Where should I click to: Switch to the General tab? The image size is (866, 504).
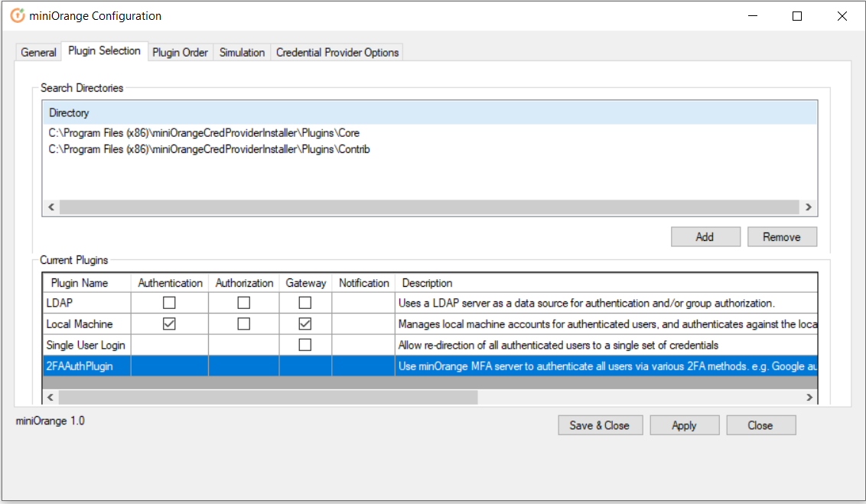[x=38, y=53]
